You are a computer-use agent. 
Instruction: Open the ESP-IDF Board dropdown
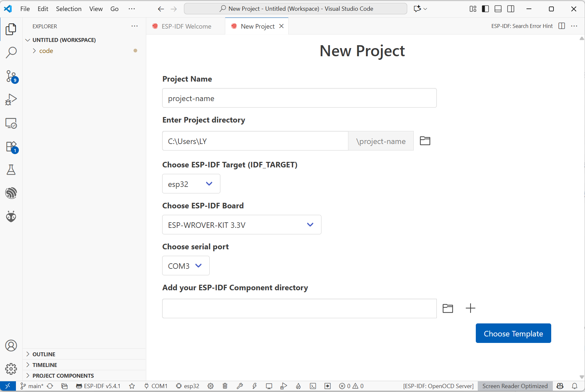[242, 225]
